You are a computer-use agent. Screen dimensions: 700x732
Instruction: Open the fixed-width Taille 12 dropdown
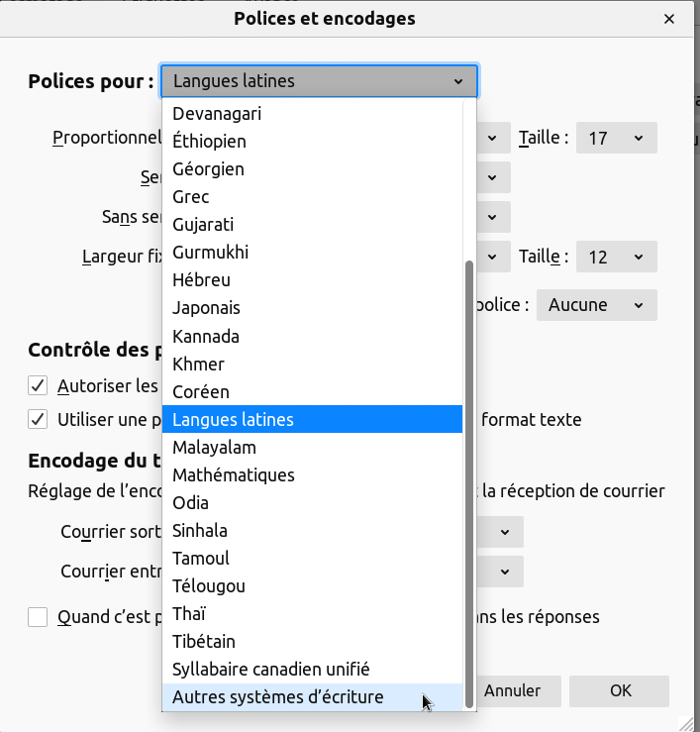click(x=616, y=258)
